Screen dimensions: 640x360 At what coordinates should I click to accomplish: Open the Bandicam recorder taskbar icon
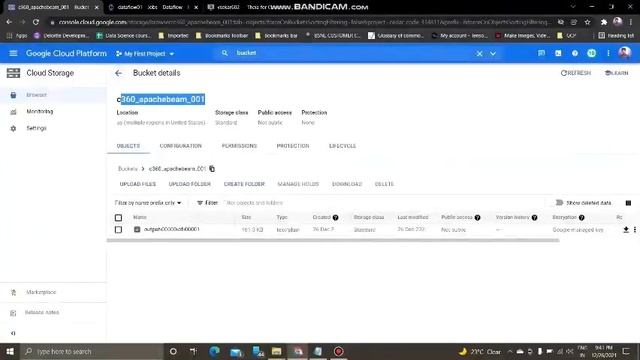click(x=338, y=351)
